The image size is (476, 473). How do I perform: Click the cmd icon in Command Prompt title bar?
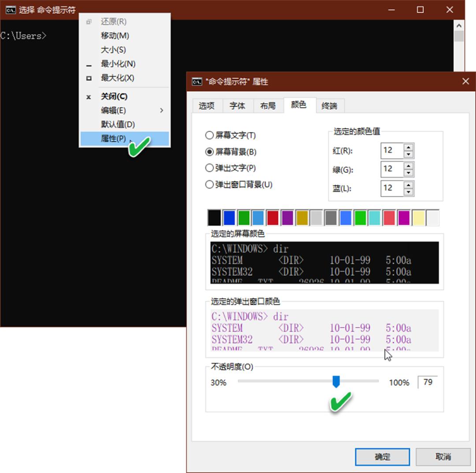pos(11,10)
